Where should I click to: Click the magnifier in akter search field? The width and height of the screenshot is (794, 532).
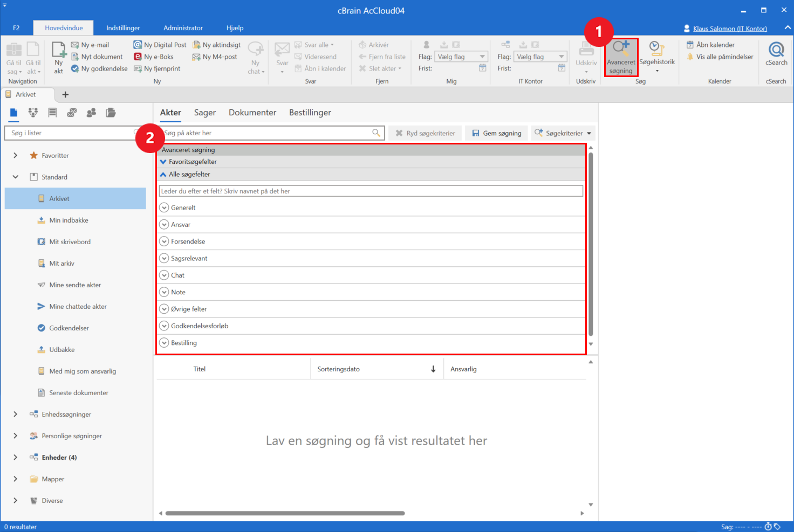(x=376, y=133)
